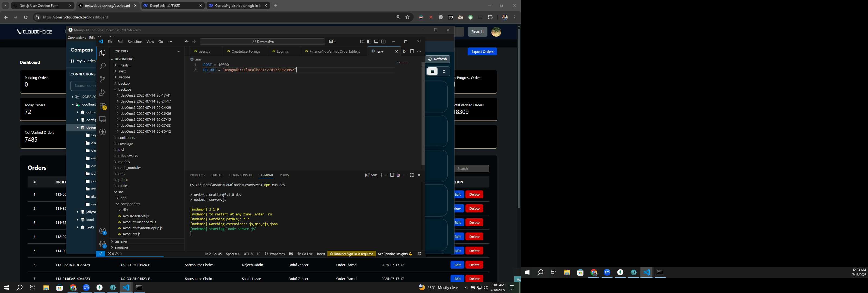
Task: Toggle the secondary side bar in VS Code
Action: point(383,42)
